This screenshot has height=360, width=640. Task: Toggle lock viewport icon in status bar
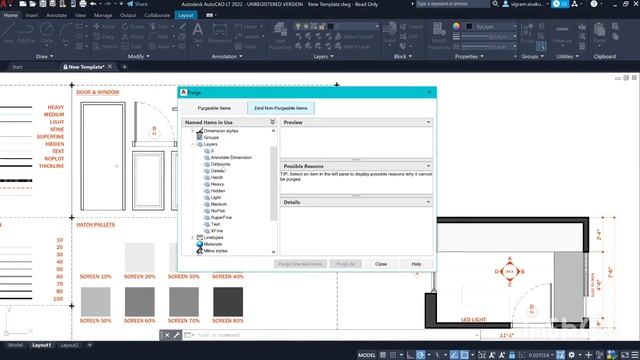512,355
